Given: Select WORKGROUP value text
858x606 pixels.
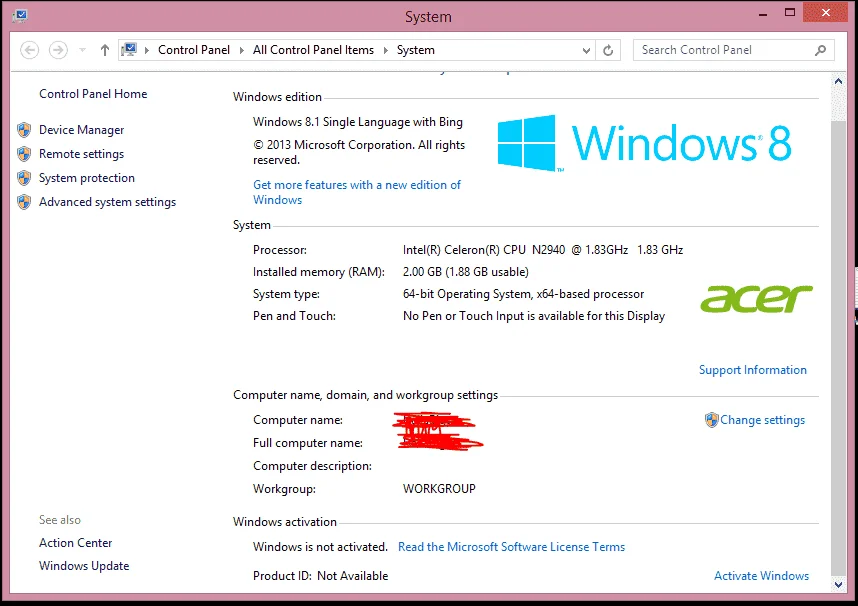Looking at the screenshot, I should click(x=439, y=489).
